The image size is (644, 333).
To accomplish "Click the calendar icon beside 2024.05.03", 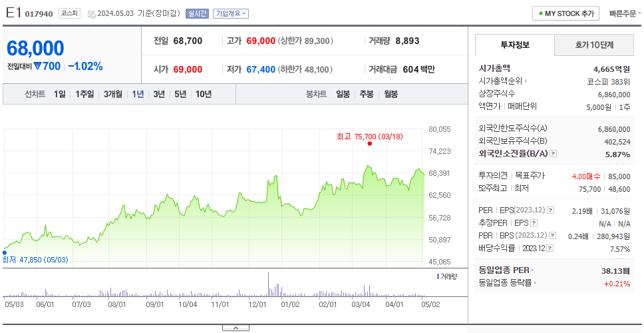I will click(92, 14).
